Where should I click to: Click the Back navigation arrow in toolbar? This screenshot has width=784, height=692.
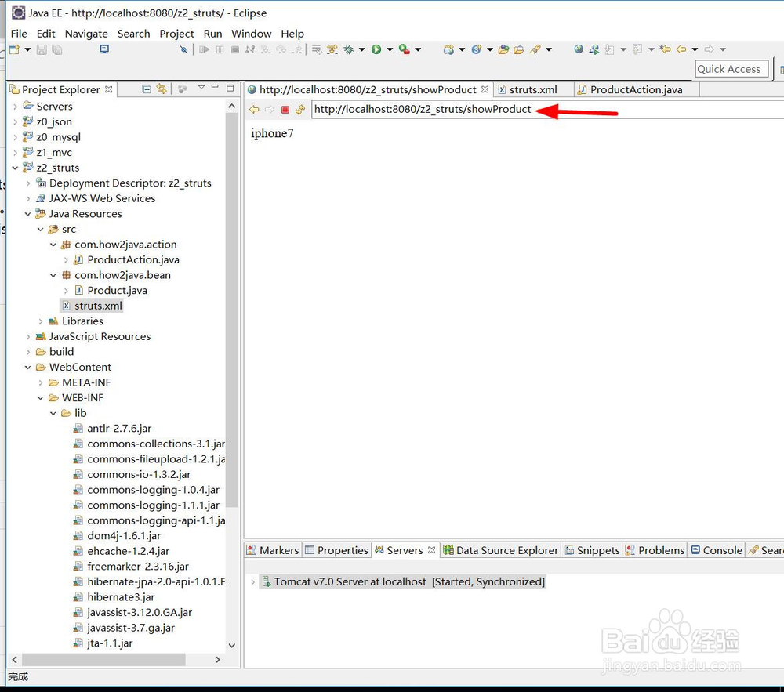tap(681, 49)
